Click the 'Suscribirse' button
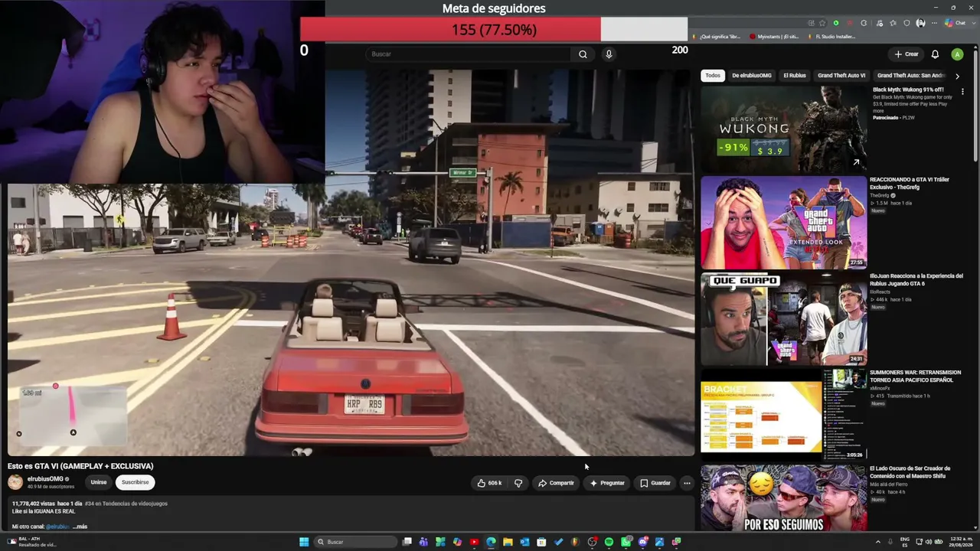Screen dimensions: 980x551 click(135, 482)
